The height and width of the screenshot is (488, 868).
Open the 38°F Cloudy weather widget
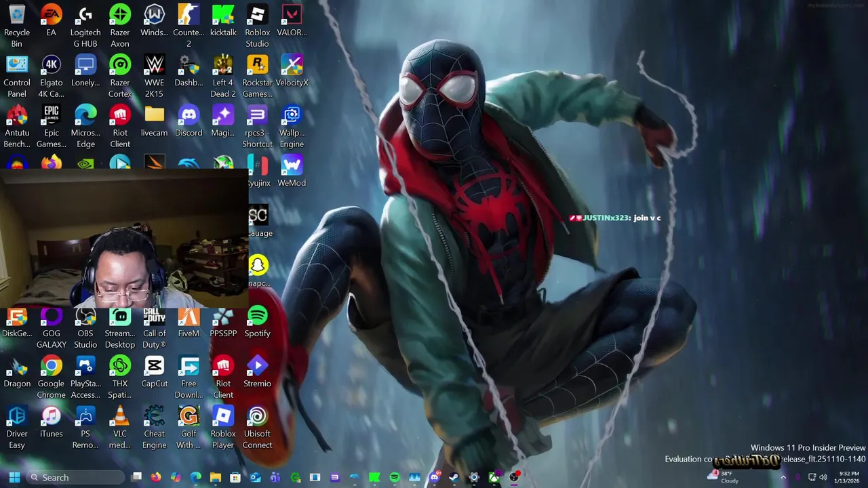click(x=723, y=476)
